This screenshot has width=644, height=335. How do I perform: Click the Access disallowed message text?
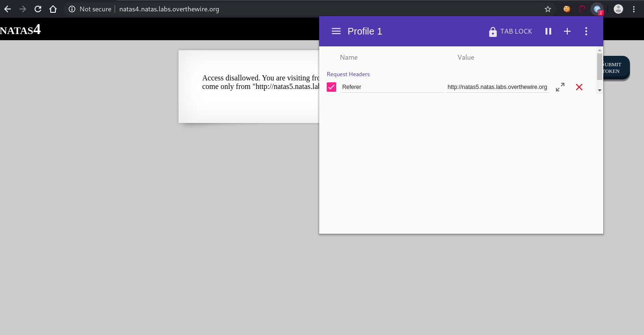(x=260, y=82)
